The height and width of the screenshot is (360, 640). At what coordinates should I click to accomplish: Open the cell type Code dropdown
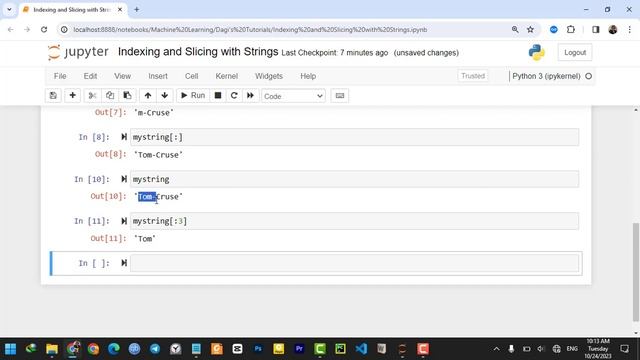point(293,96)
